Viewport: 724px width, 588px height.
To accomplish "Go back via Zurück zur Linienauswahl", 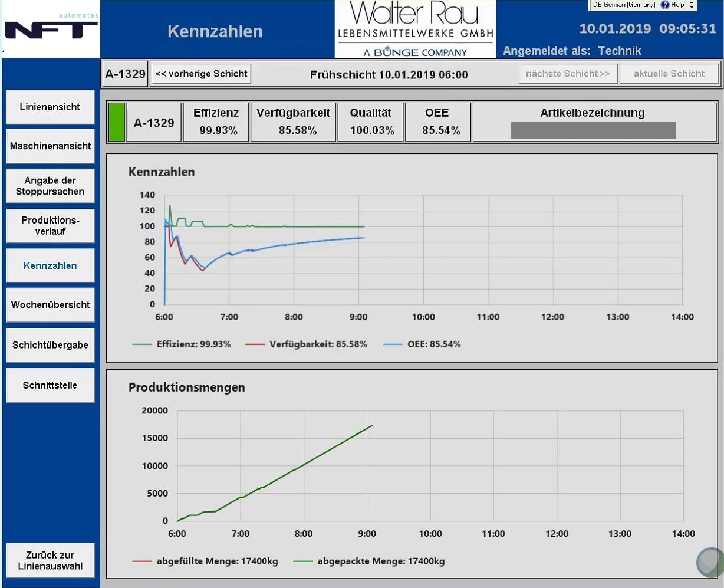I will [x=50, y=561].
